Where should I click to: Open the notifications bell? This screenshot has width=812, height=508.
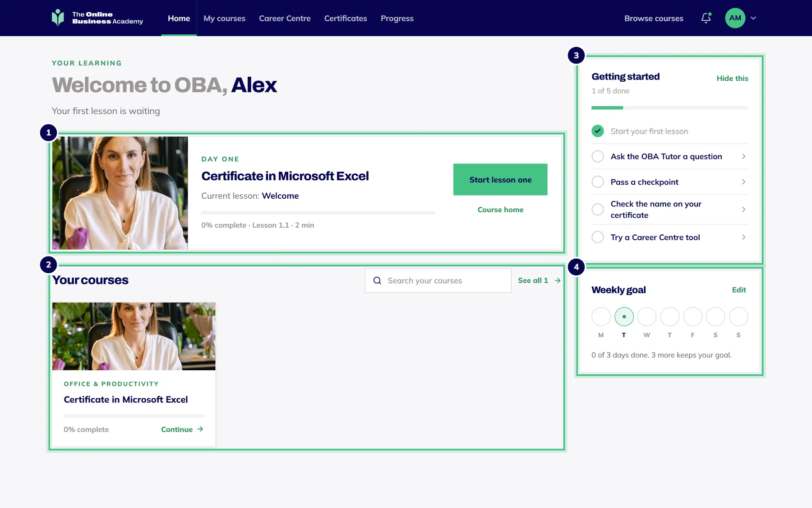[x=706, y=18]
